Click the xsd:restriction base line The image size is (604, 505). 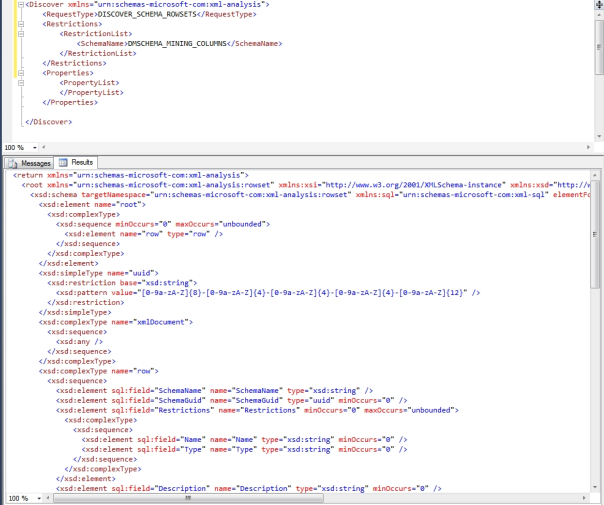point(122,283)
